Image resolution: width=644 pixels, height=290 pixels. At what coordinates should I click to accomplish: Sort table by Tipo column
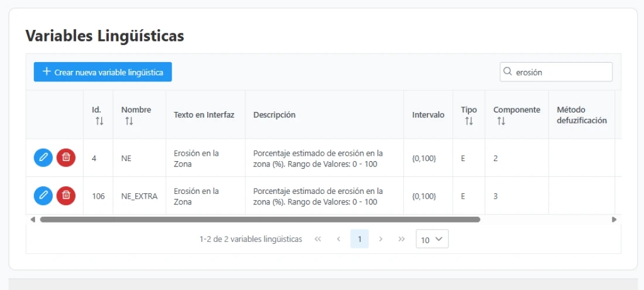(x=468, y=121)
